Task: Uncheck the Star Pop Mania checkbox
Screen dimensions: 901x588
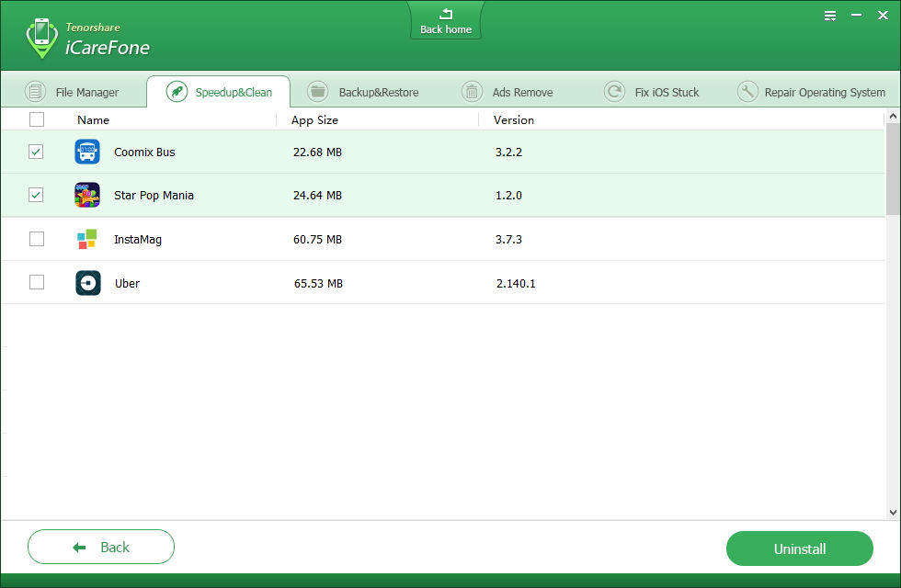Action: (x=36, y=195)
